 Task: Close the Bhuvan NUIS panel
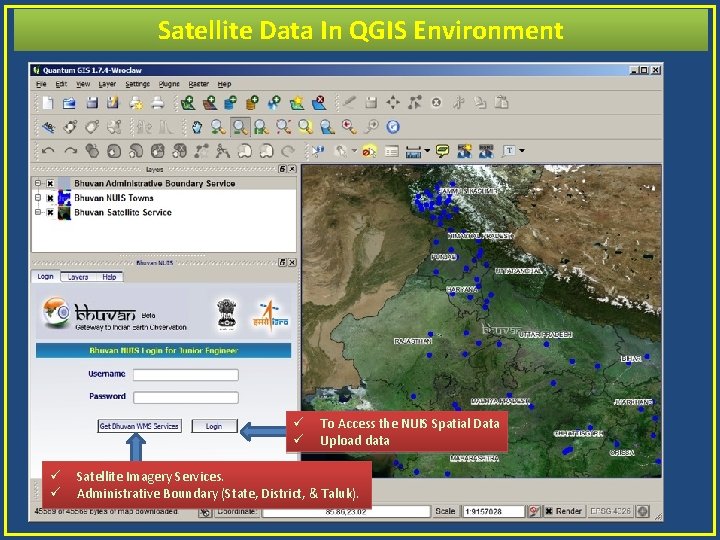[x=292, y=262]
